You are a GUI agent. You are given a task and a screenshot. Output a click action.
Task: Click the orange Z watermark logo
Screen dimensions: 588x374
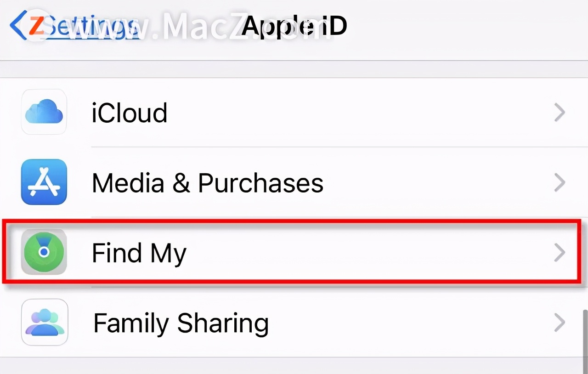(x=37, y=25)
